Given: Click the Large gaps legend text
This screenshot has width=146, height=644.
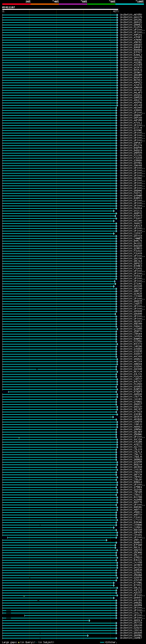Looking at the screenshot, I should coord(28,642).
